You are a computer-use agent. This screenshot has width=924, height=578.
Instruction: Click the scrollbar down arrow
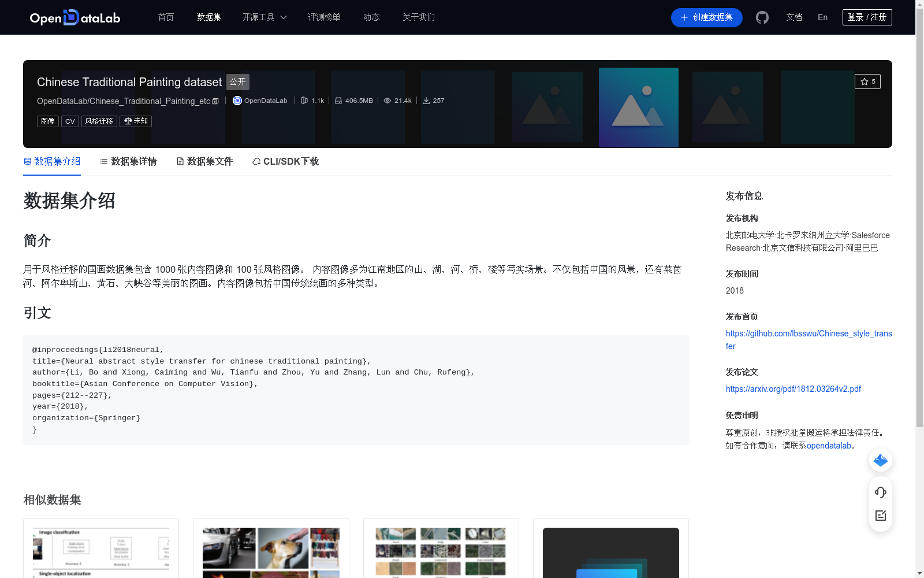[919, 573]
